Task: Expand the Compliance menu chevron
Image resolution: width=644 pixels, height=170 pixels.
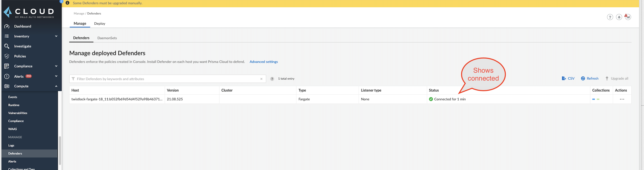Action: tap(56, 66)
